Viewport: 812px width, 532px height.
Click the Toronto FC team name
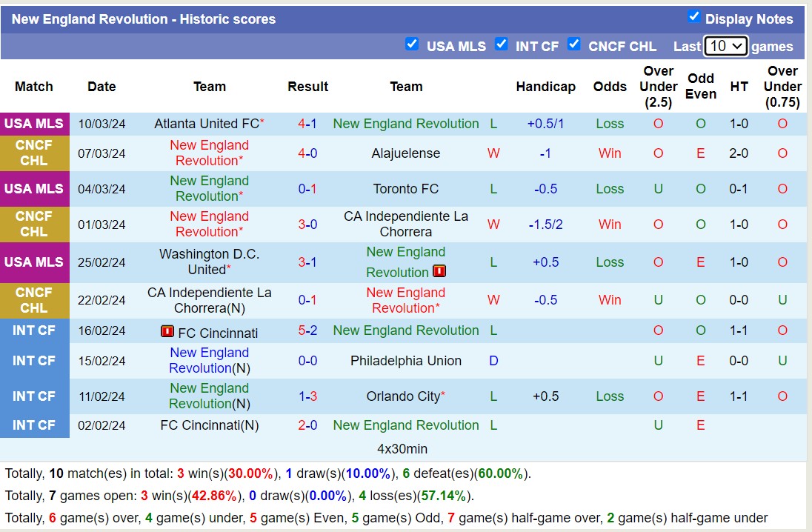coord(405,188)
